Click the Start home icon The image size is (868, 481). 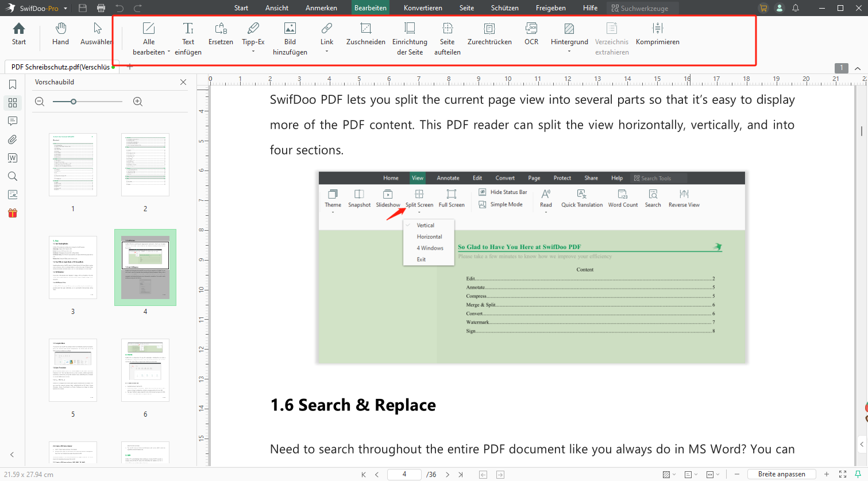pos(19,29)
